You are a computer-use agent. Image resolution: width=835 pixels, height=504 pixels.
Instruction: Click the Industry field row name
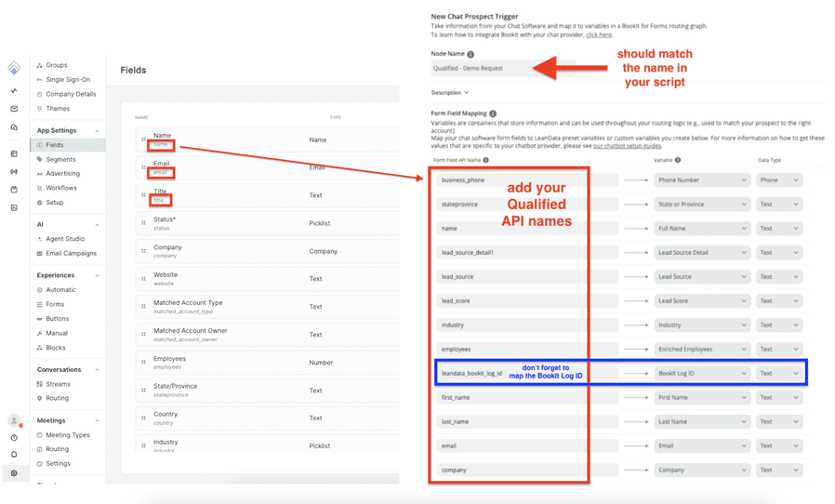click(166, 442)
